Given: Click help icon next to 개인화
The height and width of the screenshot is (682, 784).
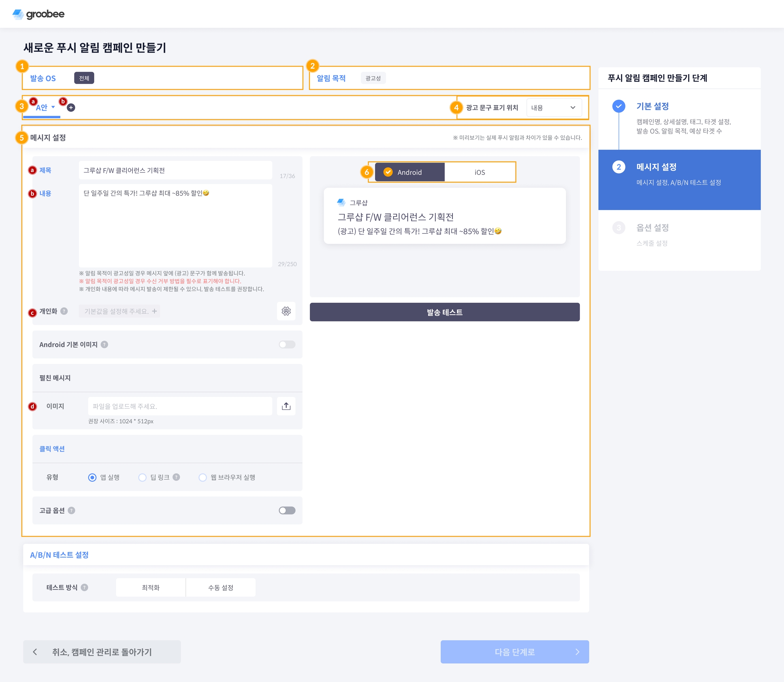Looking at the screenshot, I should click(64, 311).
